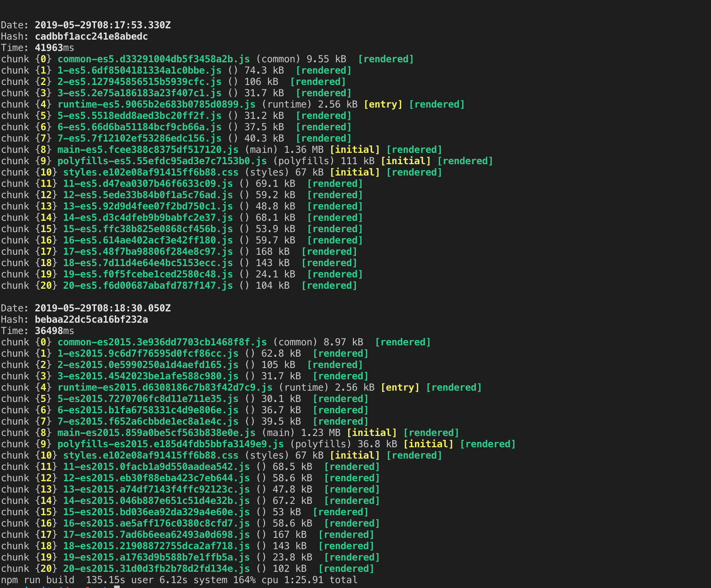Click filename 5-es2015.7270706fc8d11e711e35.js
The height and width of the screenshot is (588, 711).
(148, 399)
